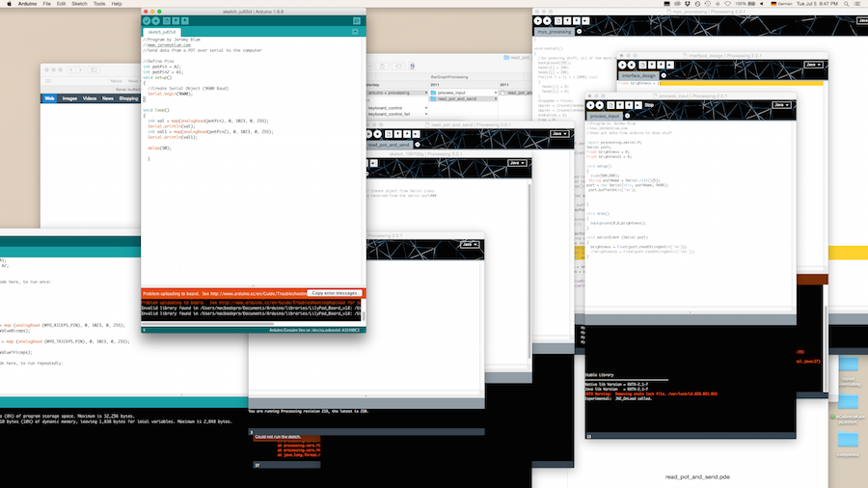
Task: Click the Web tab in browser window
Action: pos(49,98)
